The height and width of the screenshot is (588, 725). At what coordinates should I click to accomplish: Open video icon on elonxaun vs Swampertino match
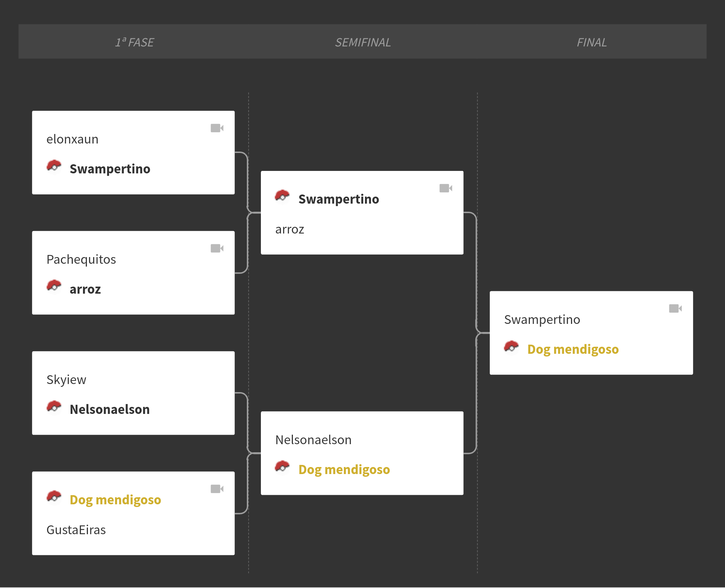(217, 128)
